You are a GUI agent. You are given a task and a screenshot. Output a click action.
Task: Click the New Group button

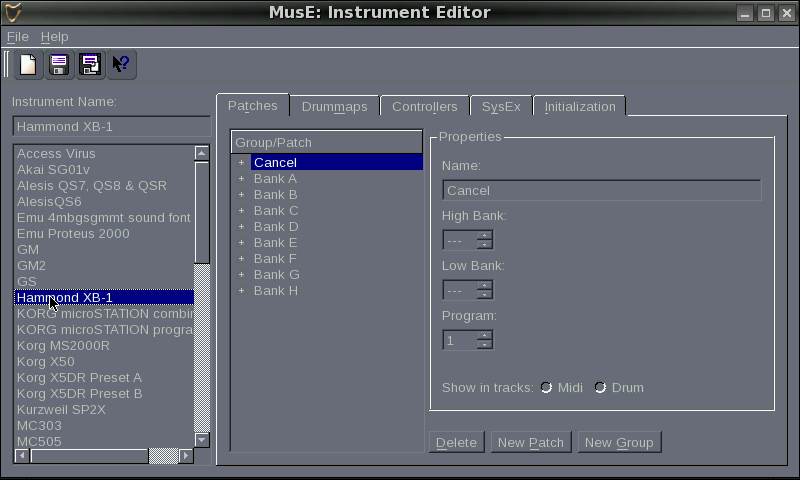pos(619,442)
